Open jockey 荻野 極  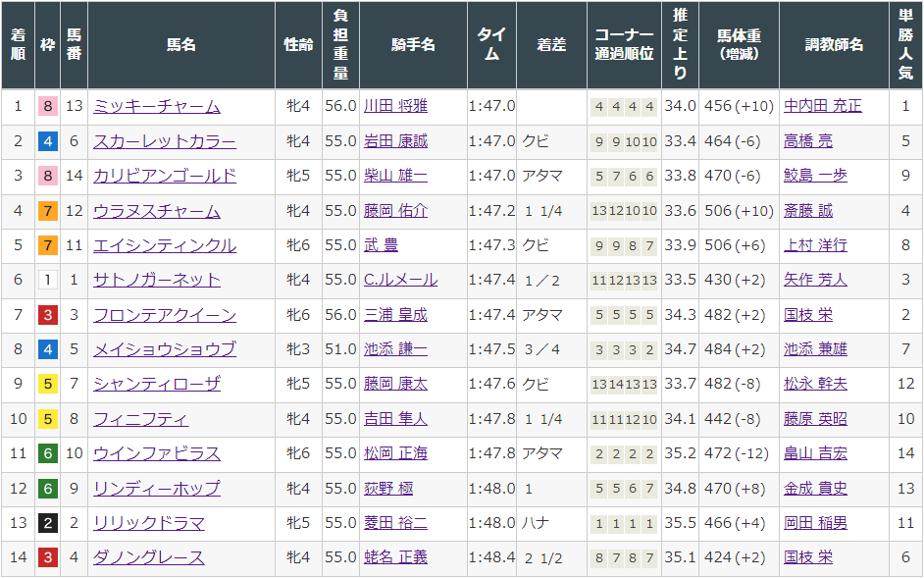[388, 489]
